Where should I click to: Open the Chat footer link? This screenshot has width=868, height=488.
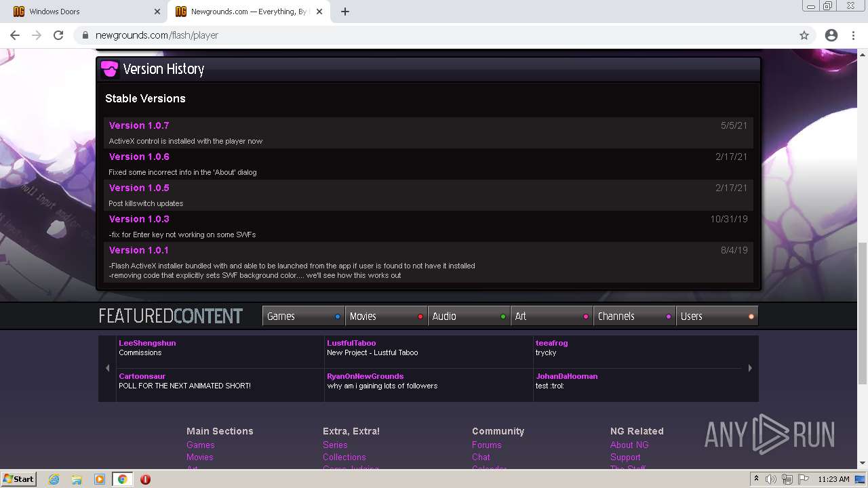pos(481,457)
